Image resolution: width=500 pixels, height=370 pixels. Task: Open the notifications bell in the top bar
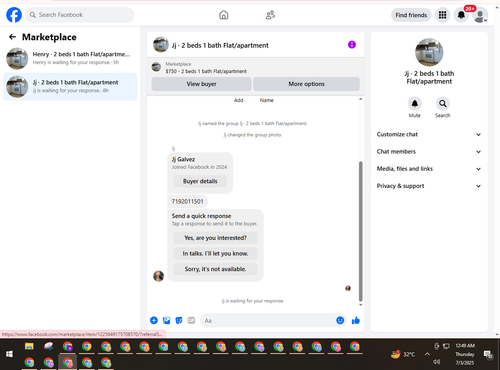pos(461,15)
